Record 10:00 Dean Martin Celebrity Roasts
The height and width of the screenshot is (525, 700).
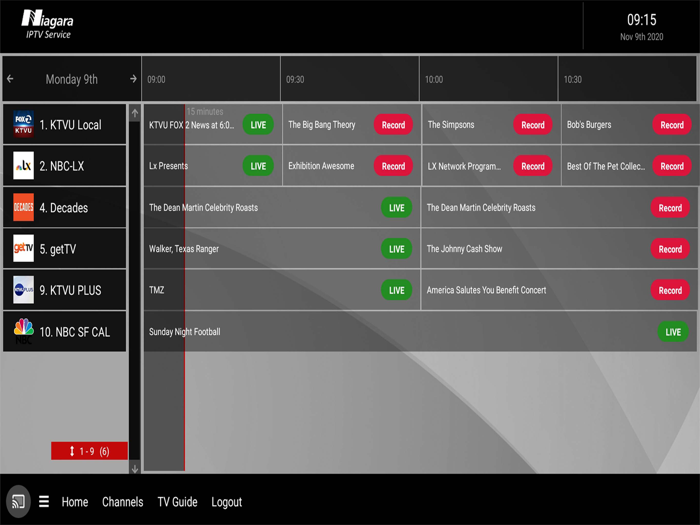tap(670, 208)
